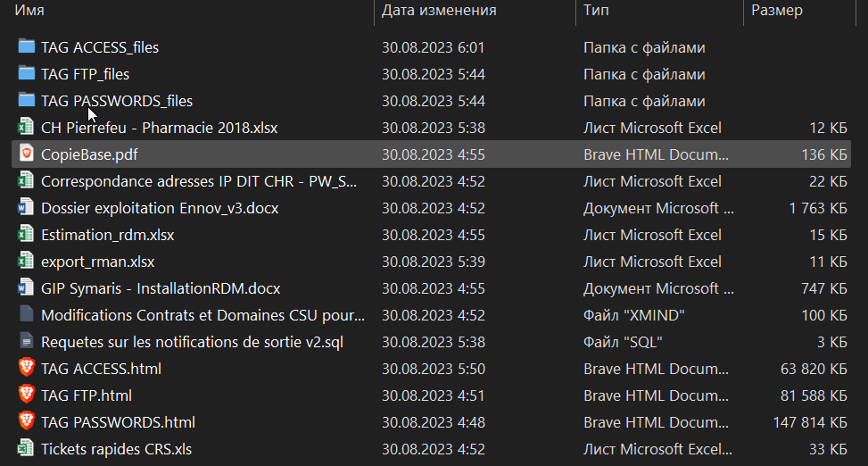868x466 pixels.
Task: Click the 147 814 КБ size value
Action: coord(810,422)
